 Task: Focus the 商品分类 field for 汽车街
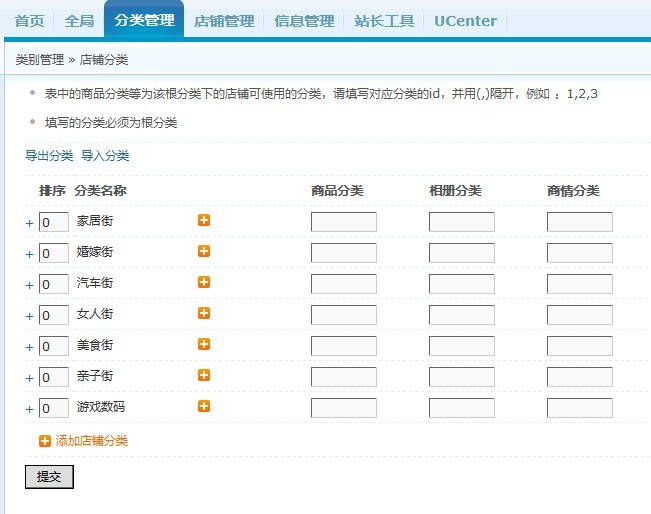(x=344, y=284)
